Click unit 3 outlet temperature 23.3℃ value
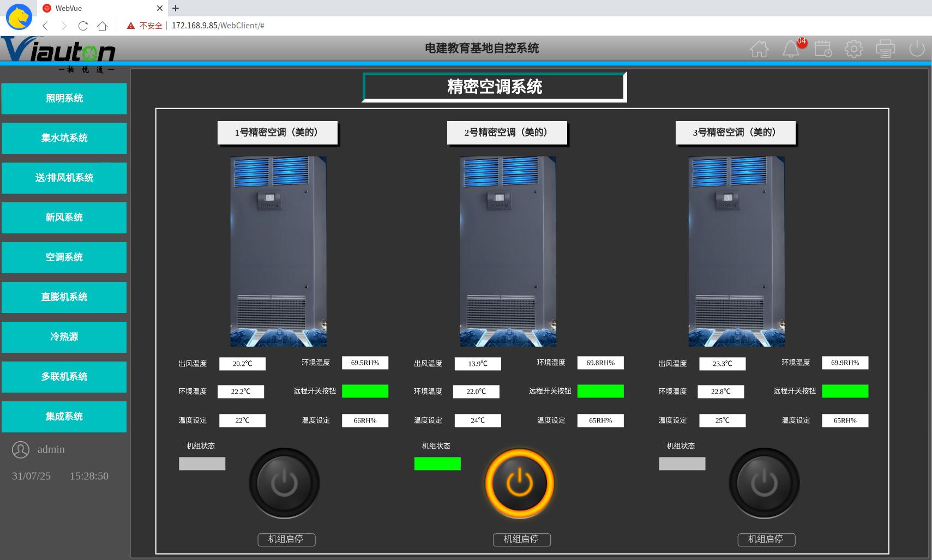 coord(723,364)
